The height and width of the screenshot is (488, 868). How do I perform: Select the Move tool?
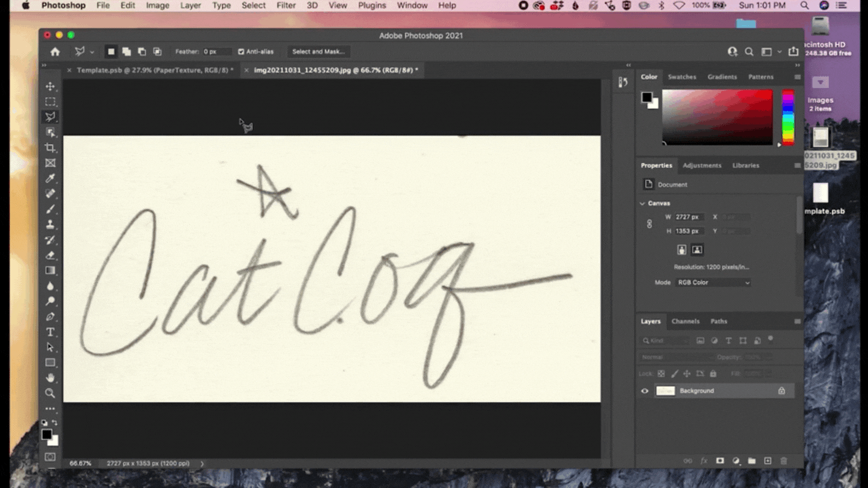pyautogui.click(x=51, y=86)
